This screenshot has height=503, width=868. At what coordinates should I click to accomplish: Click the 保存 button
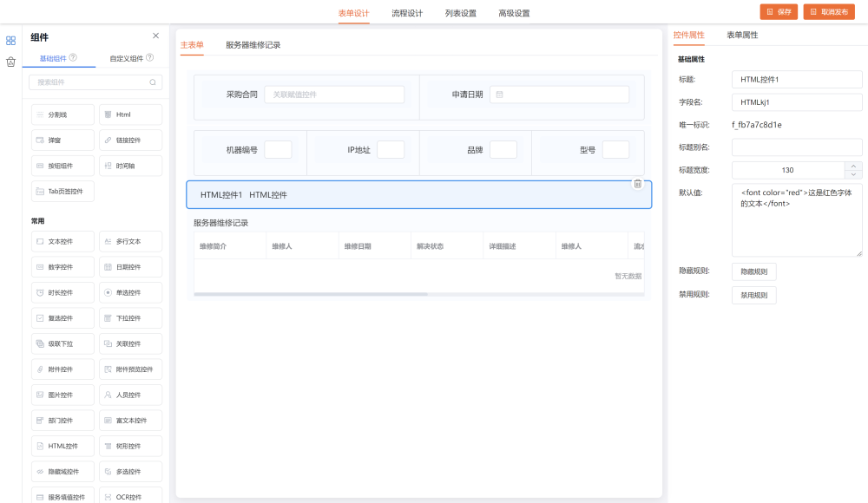[x=779, y=12]
